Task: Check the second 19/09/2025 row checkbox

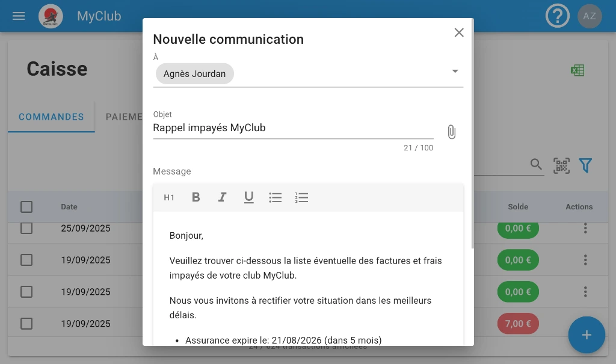Action: pyautogui.click(x=26, y=292)
